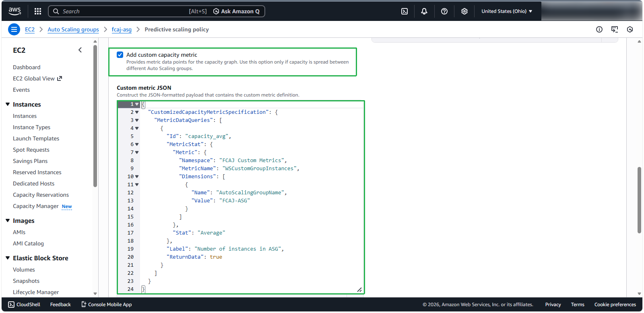
Task: Open the AWS home logo
Action: tap(15, 11)
